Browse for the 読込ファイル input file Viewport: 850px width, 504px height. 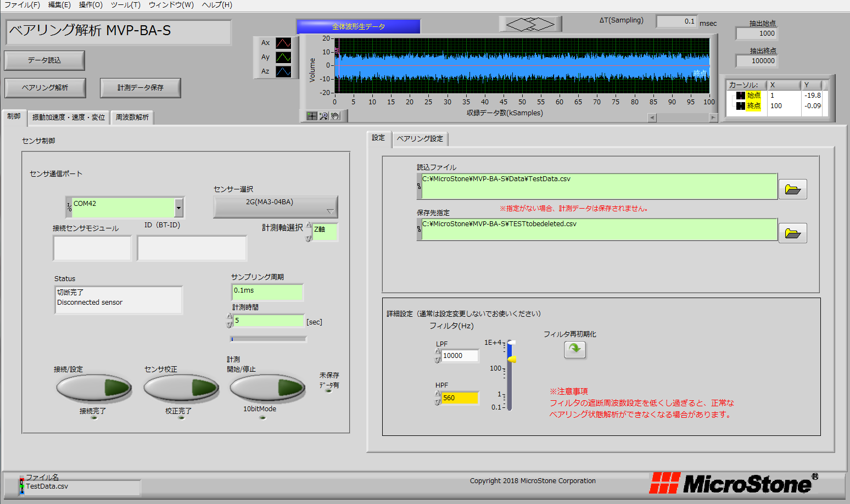pos(792,189)
